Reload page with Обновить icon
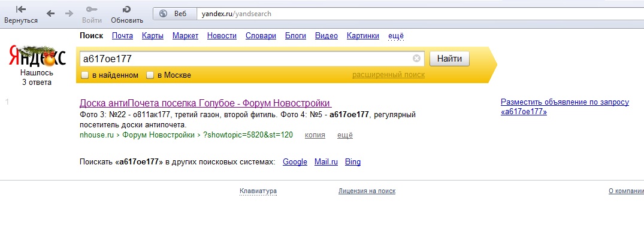The height and width of the screenshot is (226, 644). click(x=127, y=10)
